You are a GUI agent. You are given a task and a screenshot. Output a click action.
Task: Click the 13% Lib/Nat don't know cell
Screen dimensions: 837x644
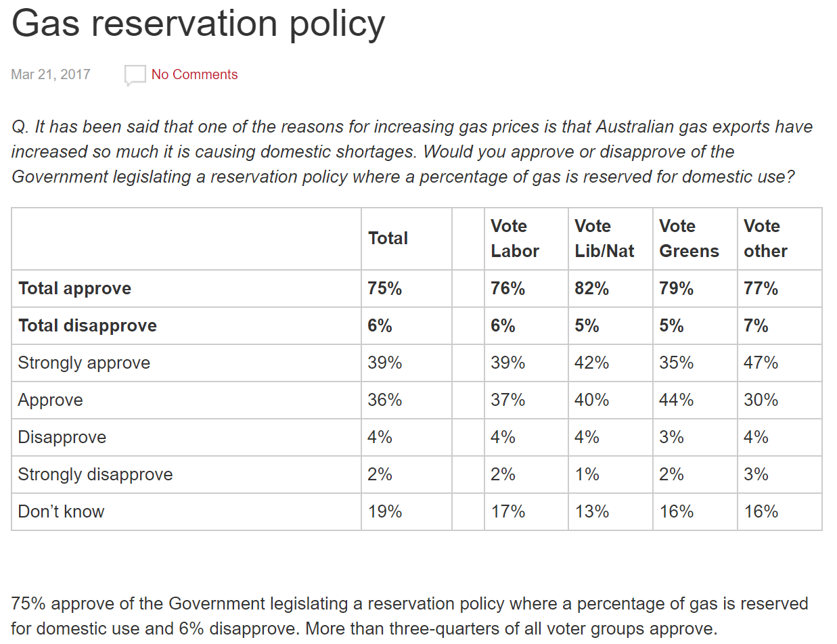point(592,512)
